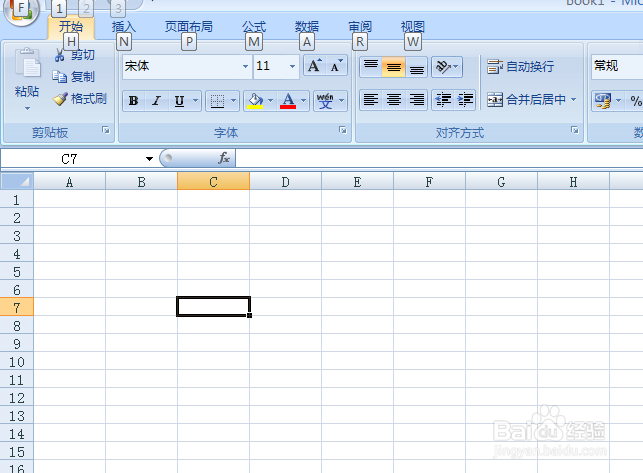Image resolution: width=643 pixels, height=473 pixels.
Task: Click accounting number format icon
Action: (602, 101)
